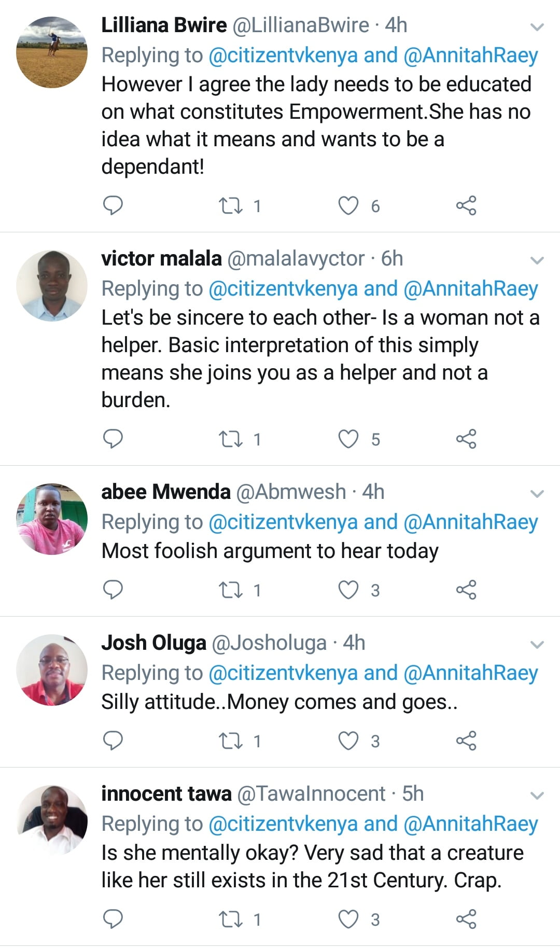Reply to Lilliana Bwire's tweet
560x948 pixels.
click(113, 205)
